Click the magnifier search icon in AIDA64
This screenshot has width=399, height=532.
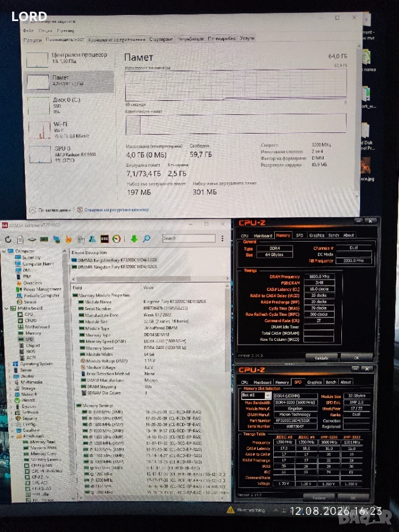point(146,239)
